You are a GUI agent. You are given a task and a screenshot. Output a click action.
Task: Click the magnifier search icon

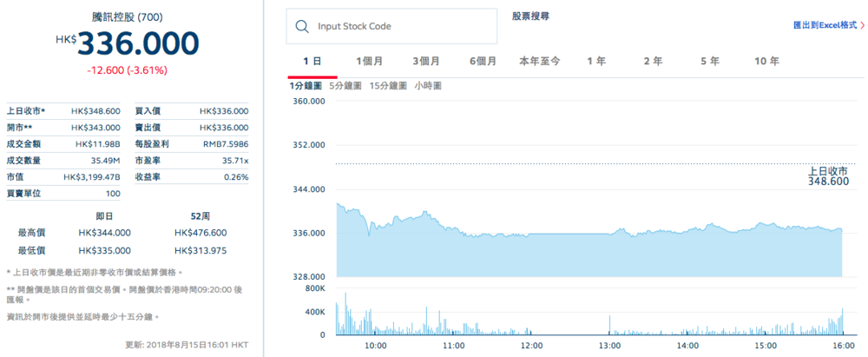pyautogui.click(x=302, y=27)
